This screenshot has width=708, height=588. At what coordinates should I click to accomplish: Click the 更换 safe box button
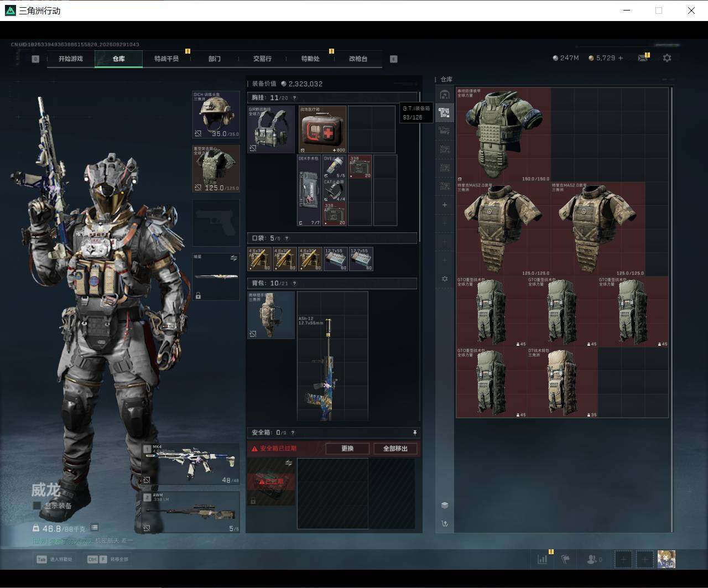347,449
